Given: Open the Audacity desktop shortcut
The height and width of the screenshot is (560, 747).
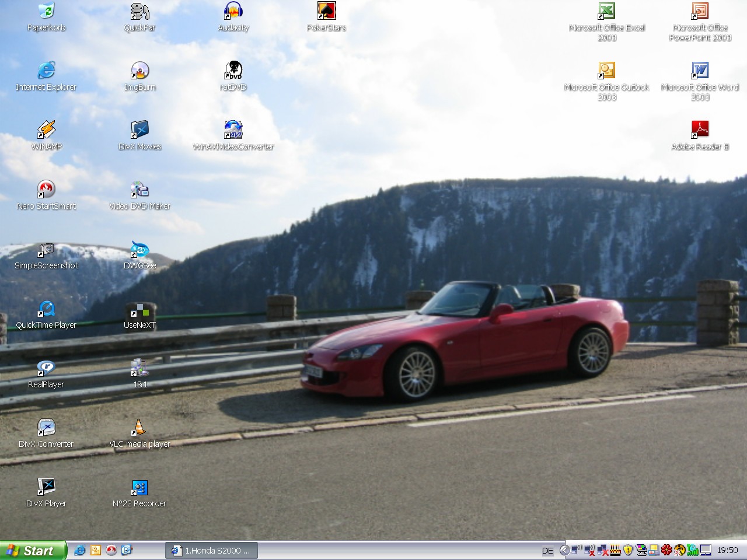Looking at the screenshot, I should pos(233,12).
